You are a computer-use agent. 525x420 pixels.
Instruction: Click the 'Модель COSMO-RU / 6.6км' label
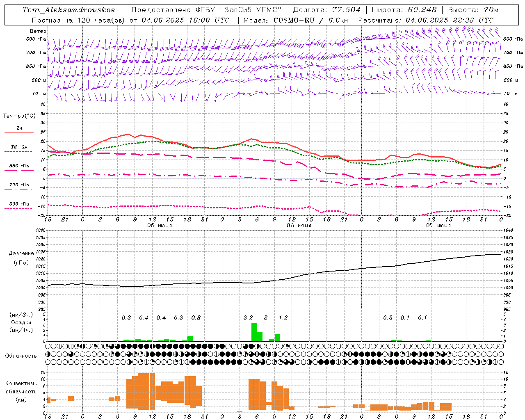click(296, 20)
